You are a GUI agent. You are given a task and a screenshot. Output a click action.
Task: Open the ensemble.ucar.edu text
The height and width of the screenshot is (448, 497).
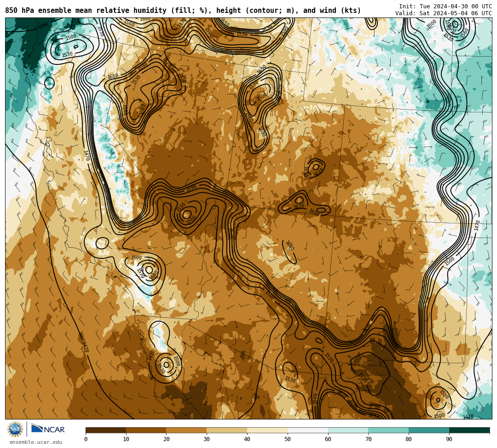tap(35, 442)
